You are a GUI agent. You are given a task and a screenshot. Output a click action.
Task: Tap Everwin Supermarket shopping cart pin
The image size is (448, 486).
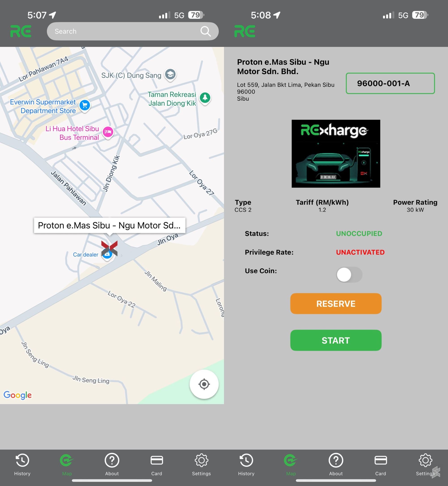click(85, 105)
